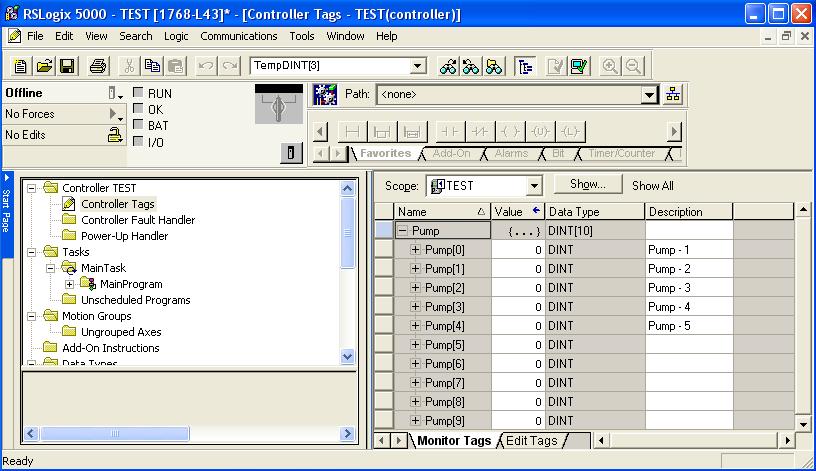The height and width of the screenshot is (471, 816).
Task: Click the Print toolbar icon
Action: pos(98,66)
